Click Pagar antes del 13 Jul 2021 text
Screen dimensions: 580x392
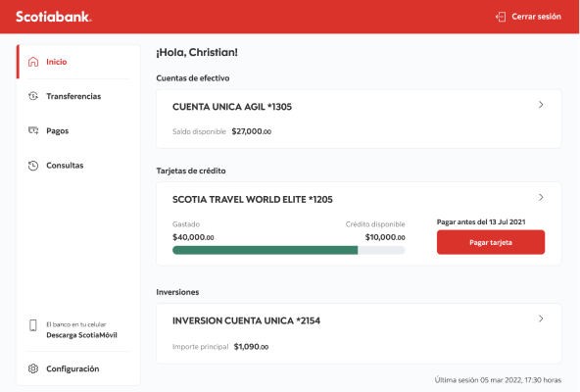(481, 222)
